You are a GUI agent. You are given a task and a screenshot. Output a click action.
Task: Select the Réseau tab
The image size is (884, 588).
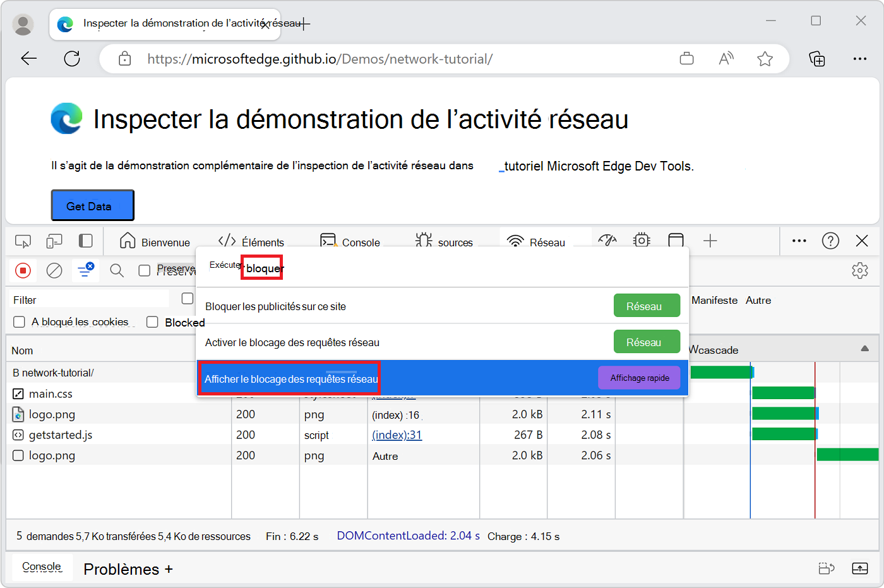(x=537, y=241)
